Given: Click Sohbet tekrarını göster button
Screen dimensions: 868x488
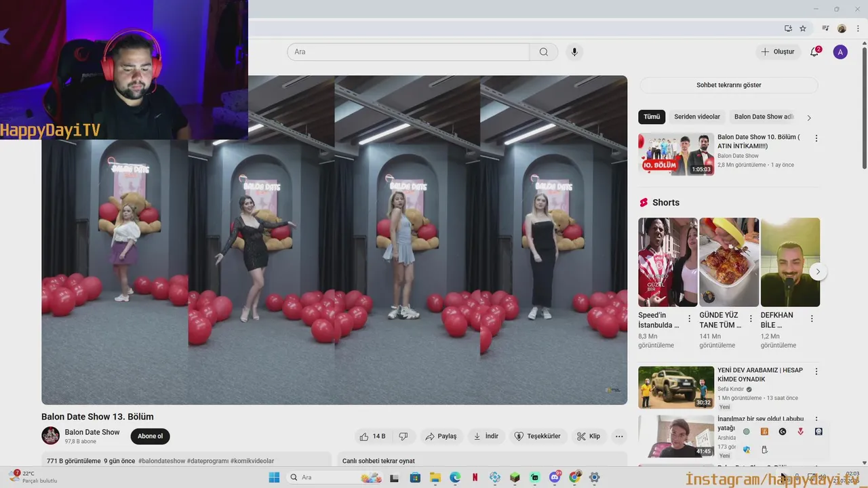Looking at the screenshot, I should coord(729,85).
